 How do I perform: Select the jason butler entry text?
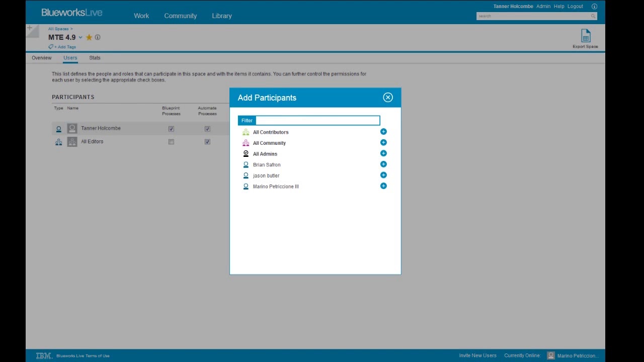click(x=266, y=176)
